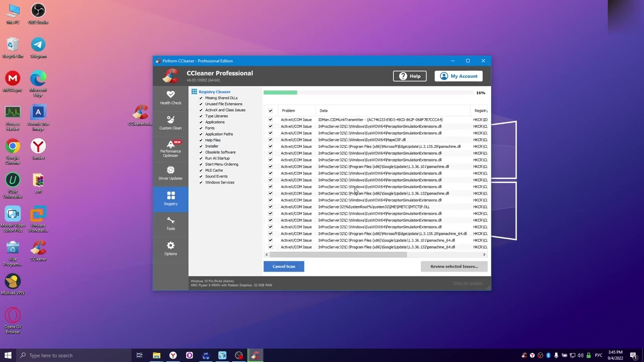Open MEGAsync desktop shortcut
Viewport: 644px width, 362px height.
tap(13, 82)
